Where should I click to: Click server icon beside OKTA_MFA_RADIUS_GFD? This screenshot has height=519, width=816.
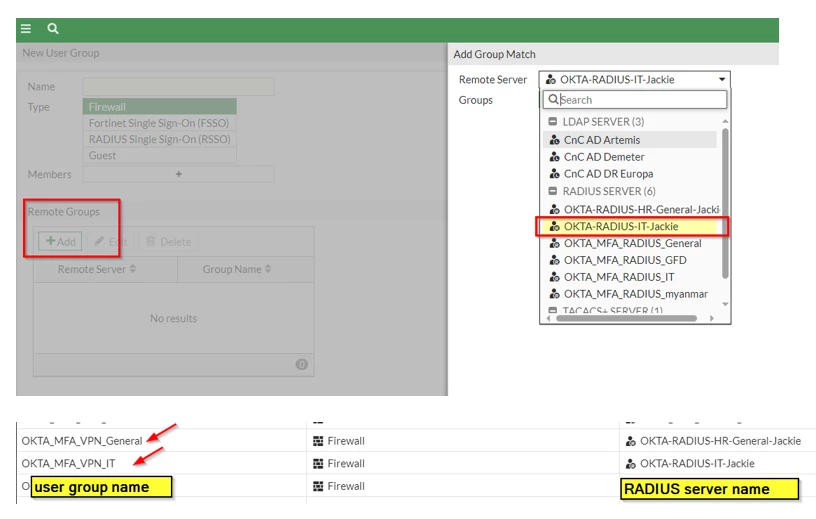[555, 260]
